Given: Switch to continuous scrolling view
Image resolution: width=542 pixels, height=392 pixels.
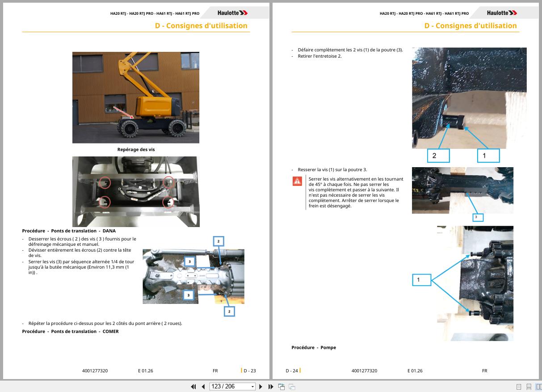Looking at the screenshot, I should [x=529, y=387].
